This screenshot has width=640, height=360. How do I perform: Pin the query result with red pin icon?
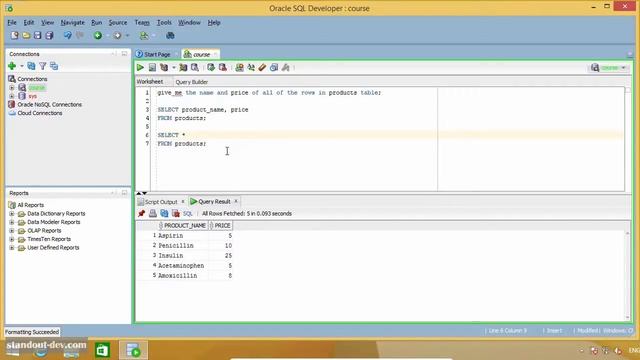141,213
